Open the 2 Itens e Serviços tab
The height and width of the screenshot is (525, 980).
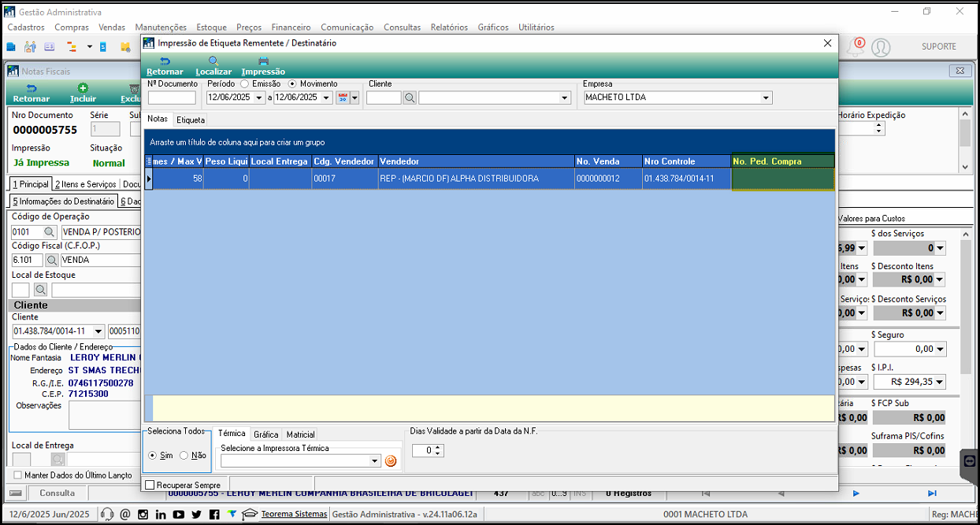tap(86, 184)
